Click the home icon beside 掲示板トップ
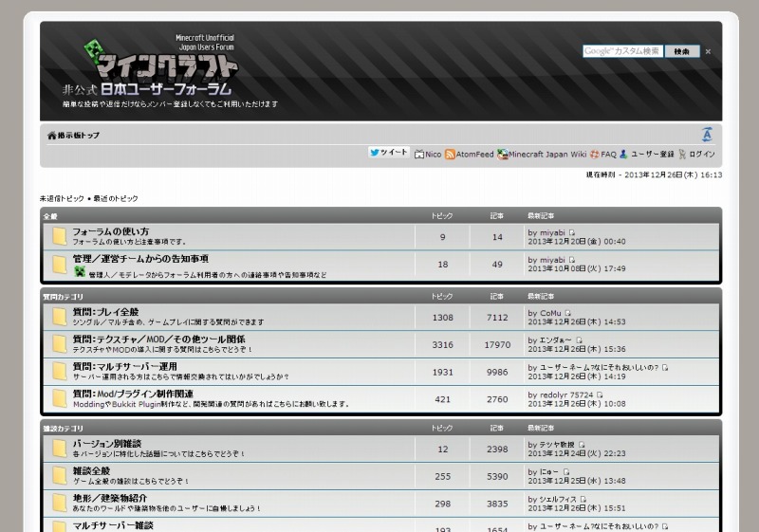Viewport: 759px width, 532px height. pos(52,136)
